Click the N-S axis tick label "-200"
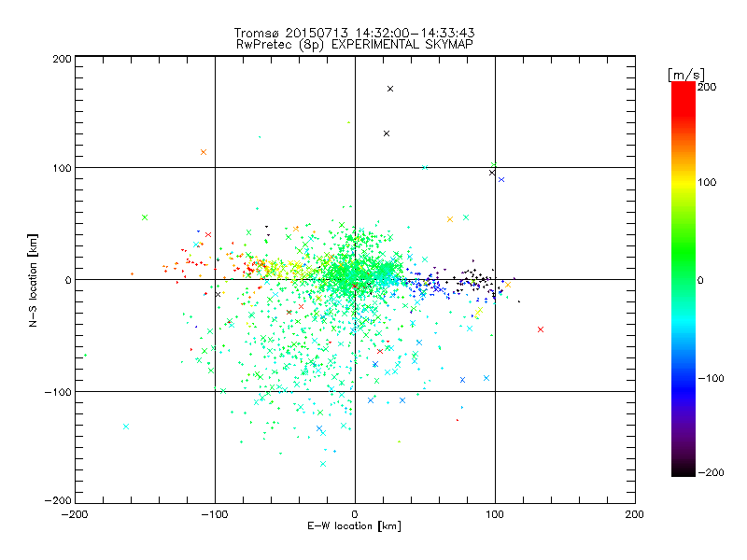Viewport: 747px width, 560px height. pos(58,500)
